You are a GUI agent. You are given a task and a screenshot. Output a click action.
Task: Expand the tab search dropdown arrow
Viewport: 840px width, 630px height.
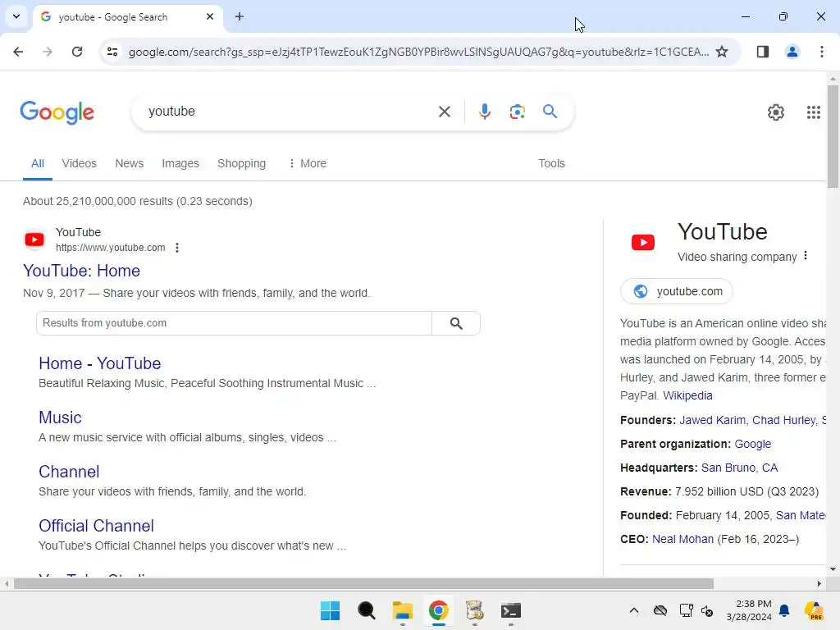pyautogui.click(x=16, y=16)
